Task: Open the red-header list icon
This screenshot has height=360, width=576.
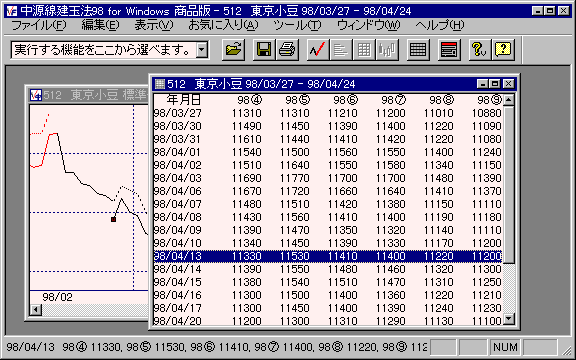Action: [449, 50]
